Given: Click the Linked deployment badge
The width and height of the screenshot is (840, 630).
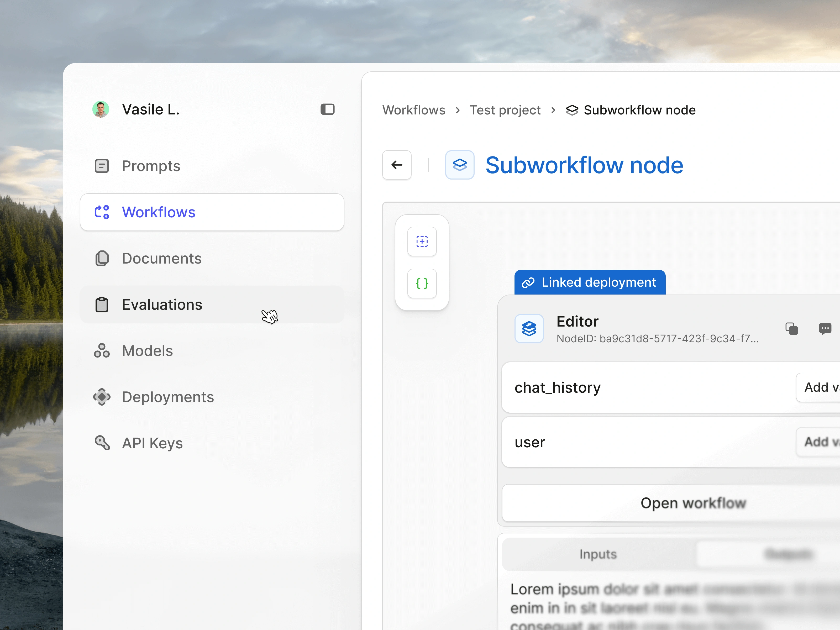Looking at the screenshot, I should 590,282.
